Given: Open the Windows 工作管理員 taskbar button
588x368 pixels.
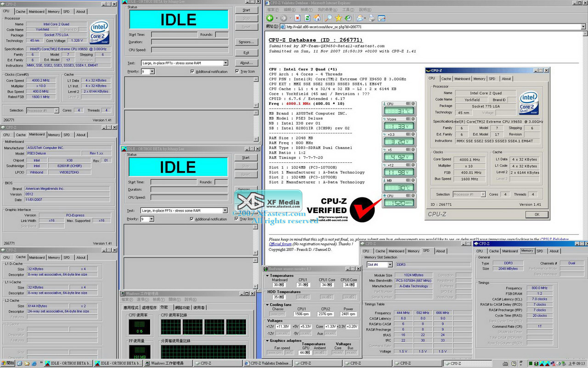Looking at the screenshot, I should (x=168, y=363).
